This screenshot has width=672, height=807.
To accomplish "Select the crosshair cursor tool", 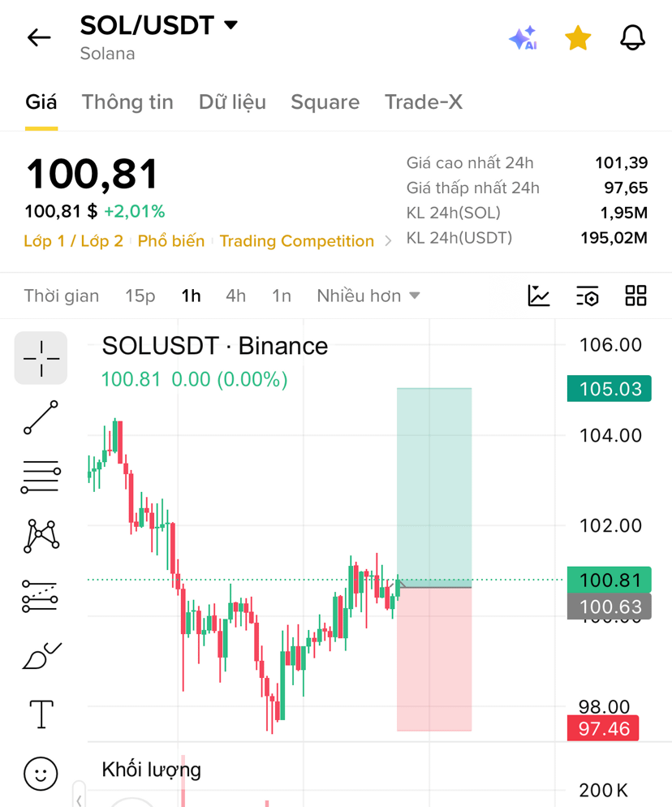I will coord(41,358).
